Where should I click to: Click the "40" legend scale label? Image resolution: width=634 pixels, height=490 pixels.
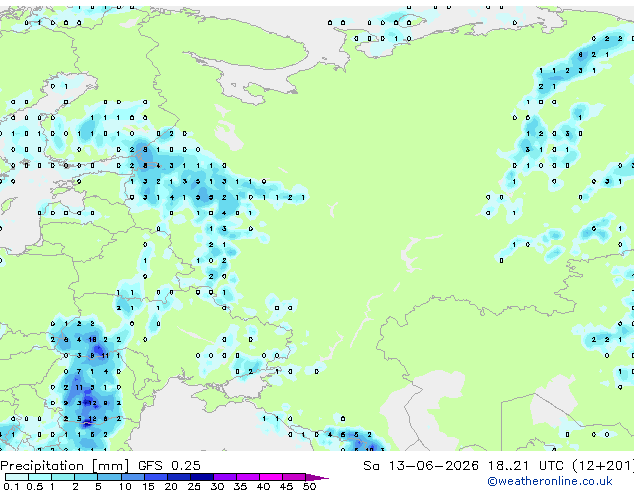pos(264,486)
